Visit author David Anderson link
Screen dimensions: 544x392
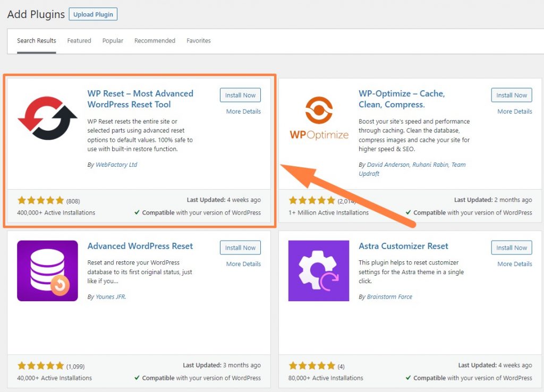pos(388,165)
